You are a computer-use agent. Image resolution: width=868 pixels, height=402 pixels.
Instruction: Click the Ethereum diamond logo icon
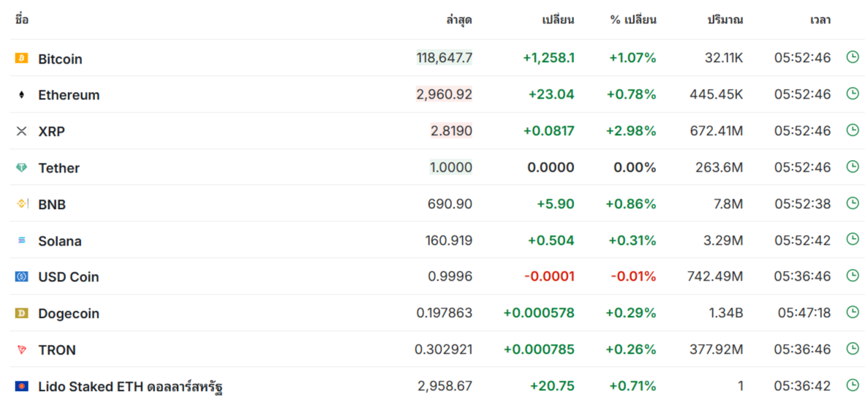pos(22,95)
